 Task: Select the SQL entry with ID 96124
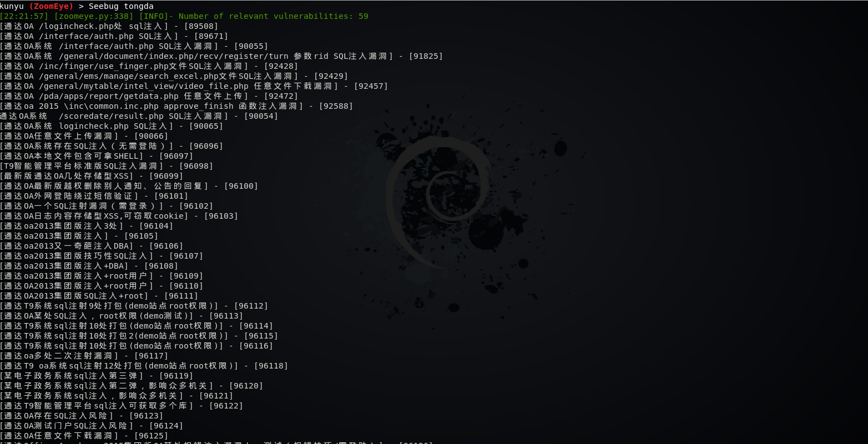point(92,426)
